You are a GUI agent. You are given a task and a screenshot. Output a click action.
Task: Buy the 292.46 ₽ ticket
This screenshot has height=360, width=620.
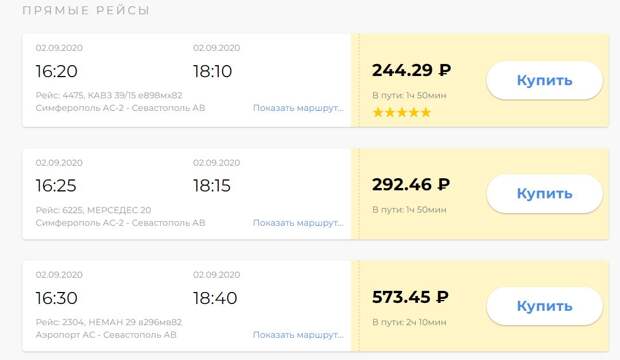tap(544, 193)
